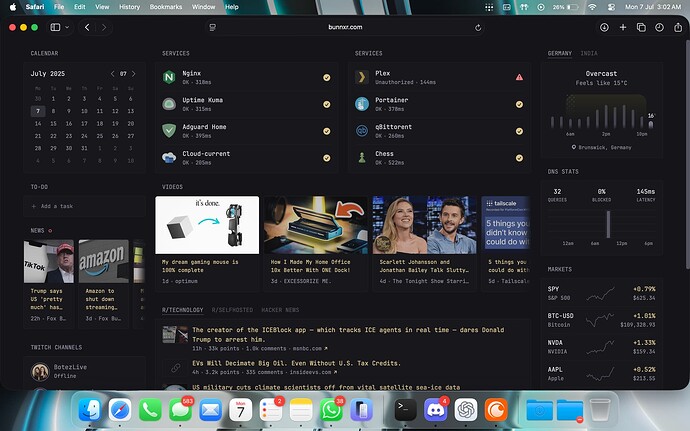The width and height of the screenshot is (690, 431).
Task: Click the Uptime Kuma status checkmark
Action: 326,104
